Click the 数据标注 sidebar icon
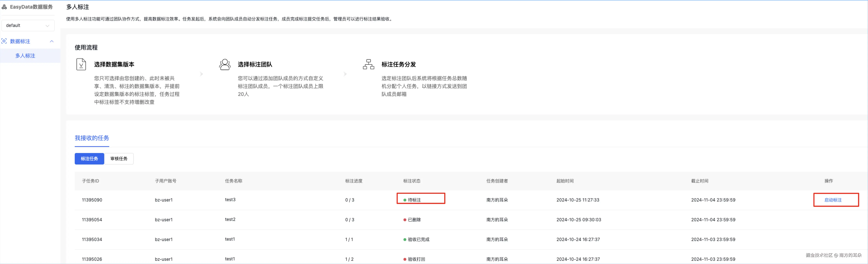This screenshot has width=868, height=264. 4,41
